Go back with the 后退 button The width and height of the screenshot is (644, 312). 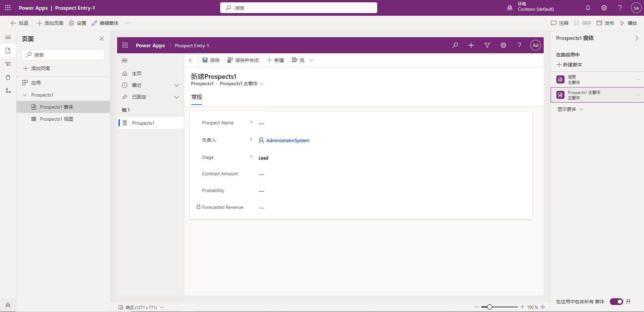19,23
